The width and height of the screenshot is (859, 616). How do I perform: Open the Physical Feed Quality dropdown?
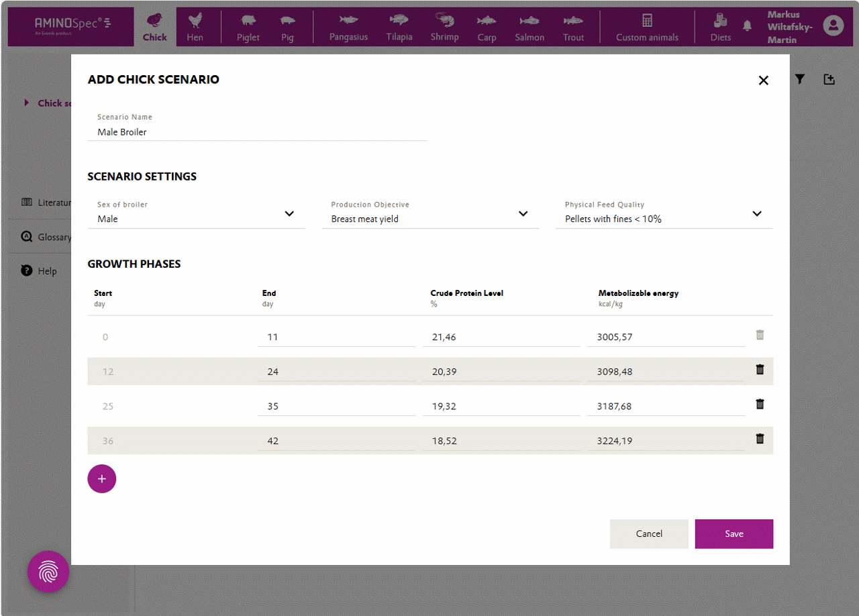pos(664,214)
